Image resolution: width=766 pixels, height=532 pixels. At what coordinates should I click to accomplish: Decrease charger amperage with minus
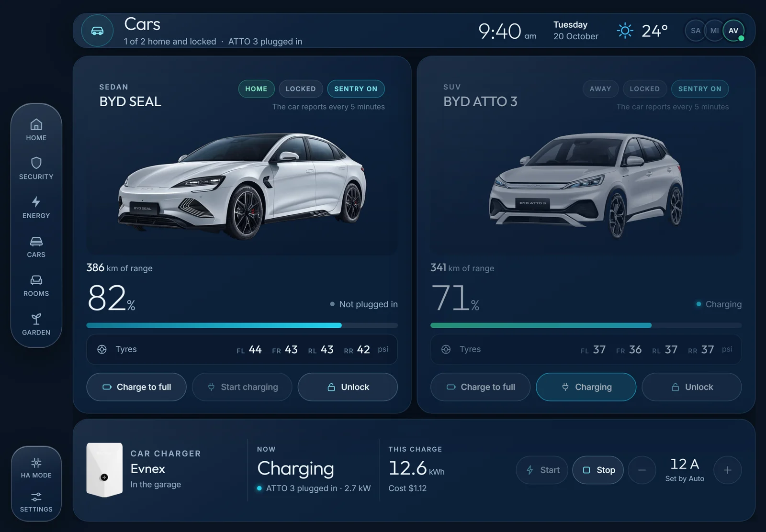(642, 470)
